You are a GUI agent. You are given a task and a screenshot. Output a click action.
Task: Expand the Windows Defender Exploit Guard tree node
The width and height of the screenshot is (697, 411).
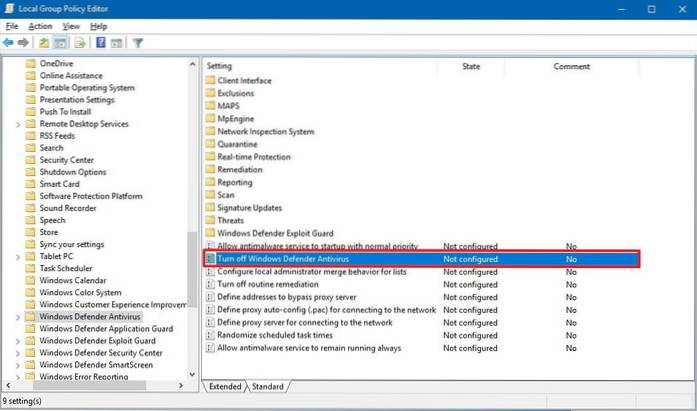coord(18,341)
